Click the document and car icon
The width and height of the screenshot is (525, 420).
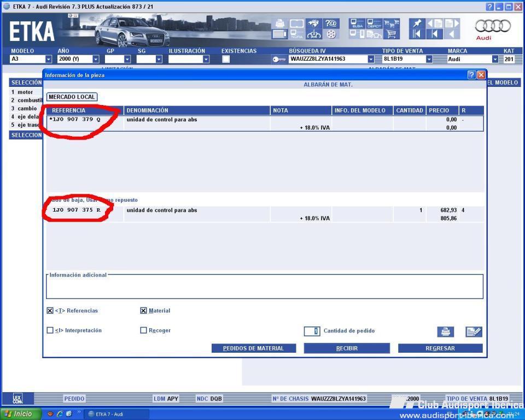tap(374, 34)
